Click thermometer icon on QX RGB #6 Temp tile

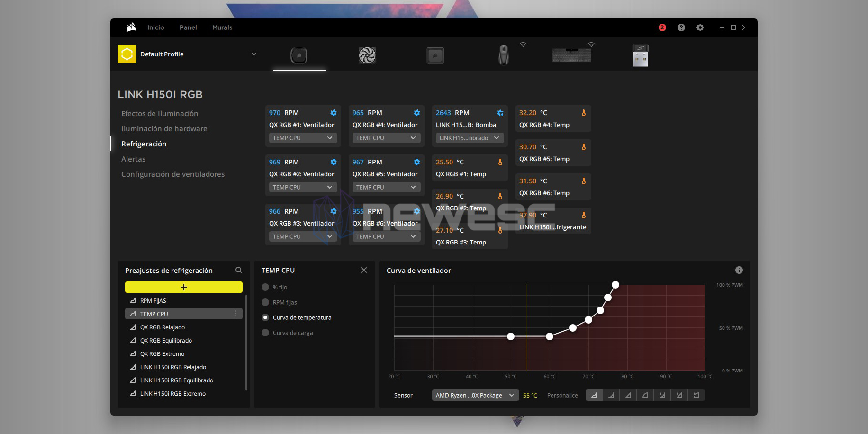click(584, 181)
